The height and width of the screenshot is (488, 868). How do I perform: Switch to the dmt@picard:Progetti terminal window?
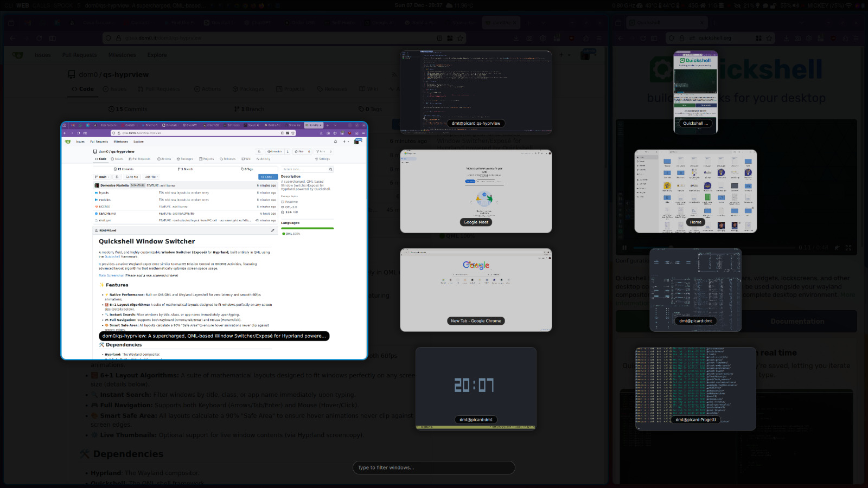click(695, 389)
